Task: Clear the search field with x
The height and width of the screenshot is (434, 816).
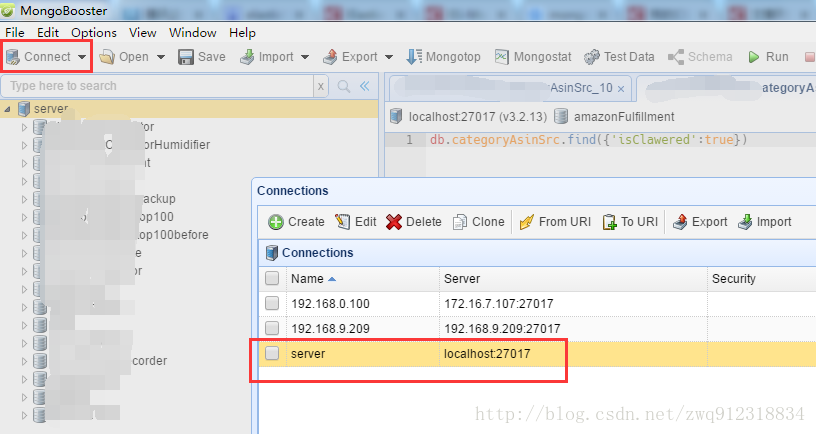Action: tap(321, 86)
